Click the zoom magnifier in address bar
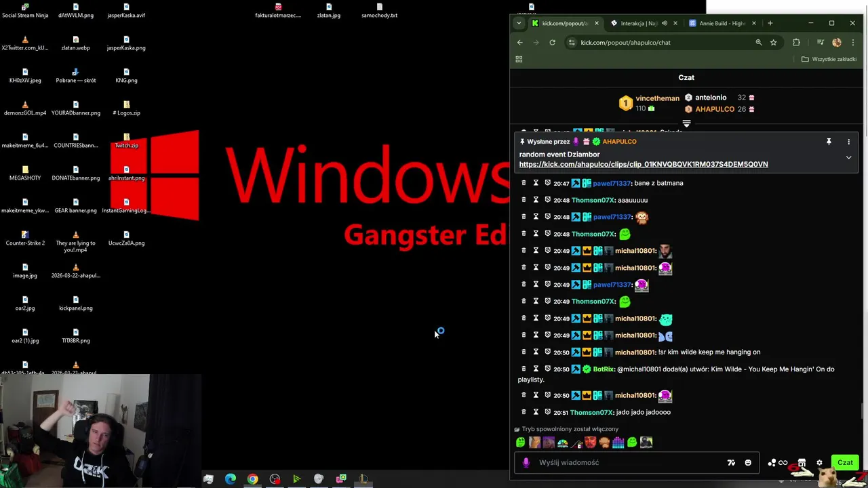The height and width of the screenshot is (488, 868). (759, 42)
